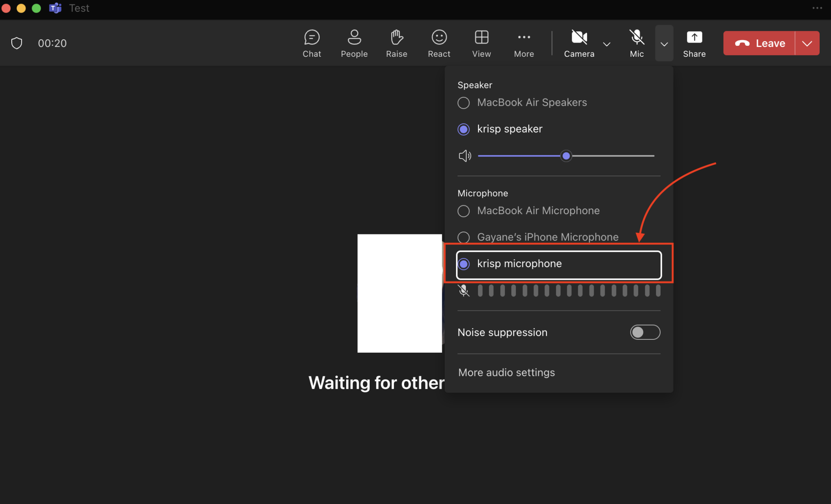Image resolution: width=831 pixels, height=504 pixels.
Task: Select MacBook Air Microphone as input
Action: click(463, 211)
